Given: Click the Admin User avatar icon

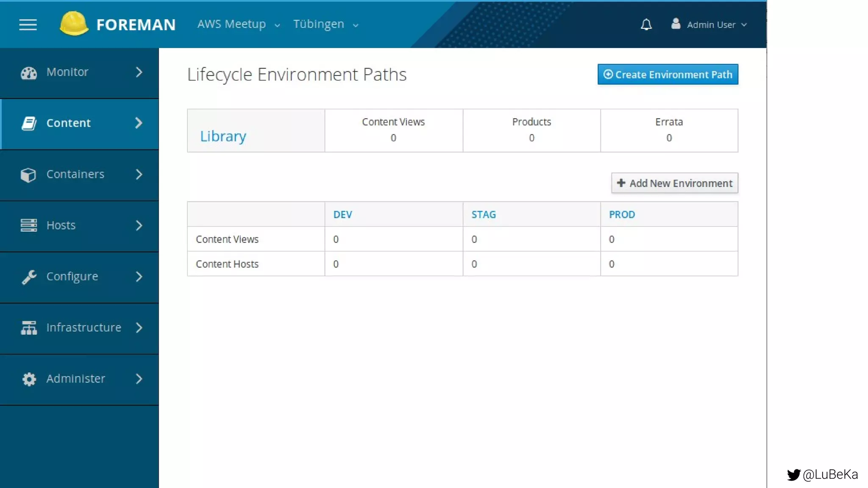Looking at the screenshot, I should (676, 24).
